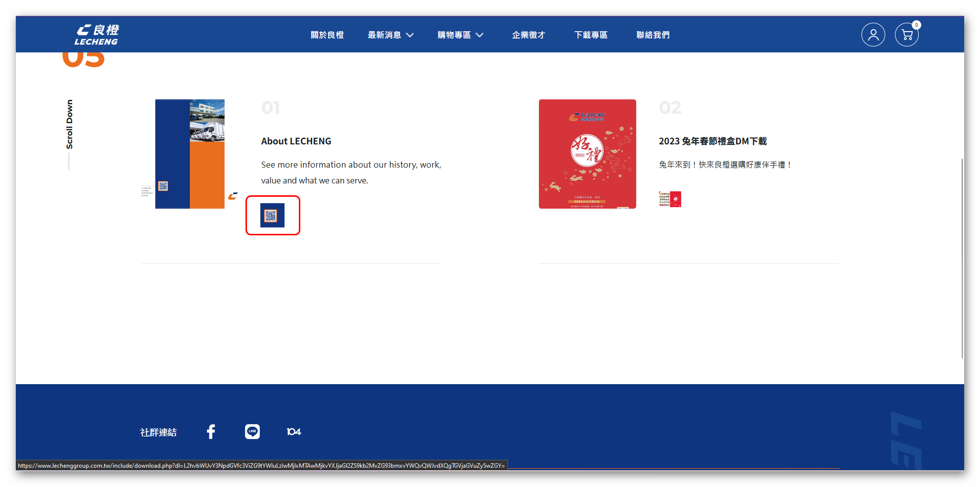Click the 01 item number

pyautogui.click(x=271, y=107)
